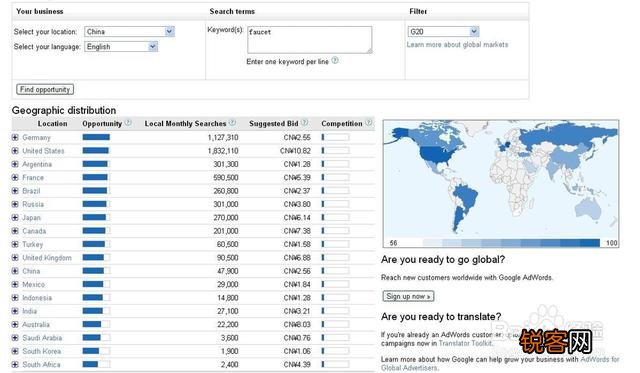640x373 pixels.
Task: Click the Find opportunity button
Action: [45, 89]
